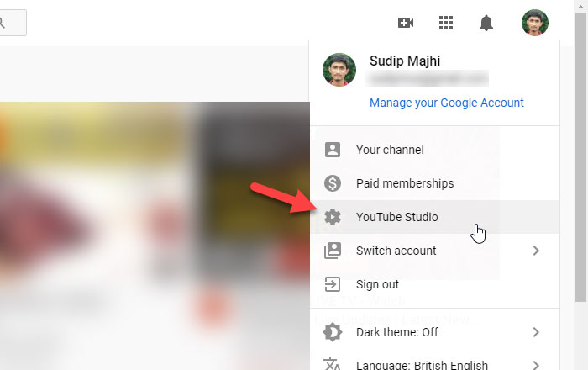Click the Sudip Majhi account name
This screenshot has height=370, width=588.
pos(405,61)
